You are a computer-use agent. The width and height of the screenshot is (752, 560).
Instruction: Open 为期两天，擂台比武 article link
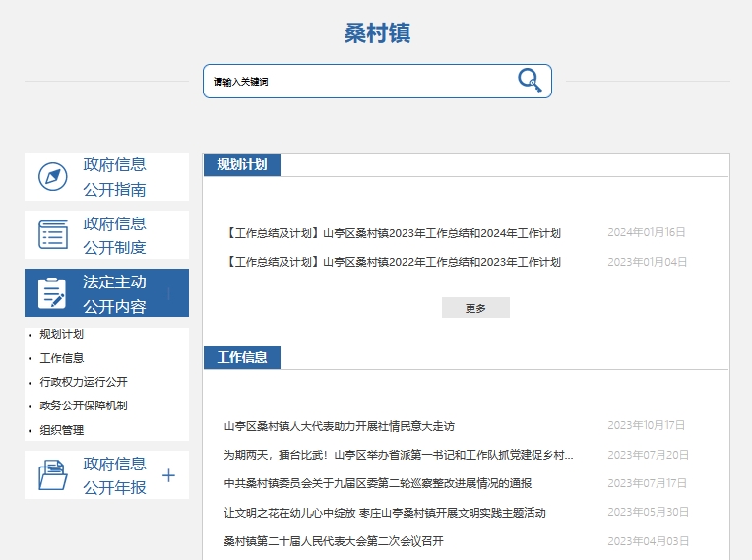pyautogui.click(x=399, y=455)
